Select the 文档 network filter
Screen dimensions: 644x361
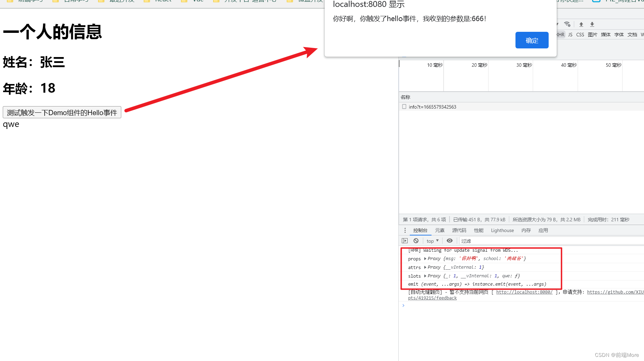632,35
